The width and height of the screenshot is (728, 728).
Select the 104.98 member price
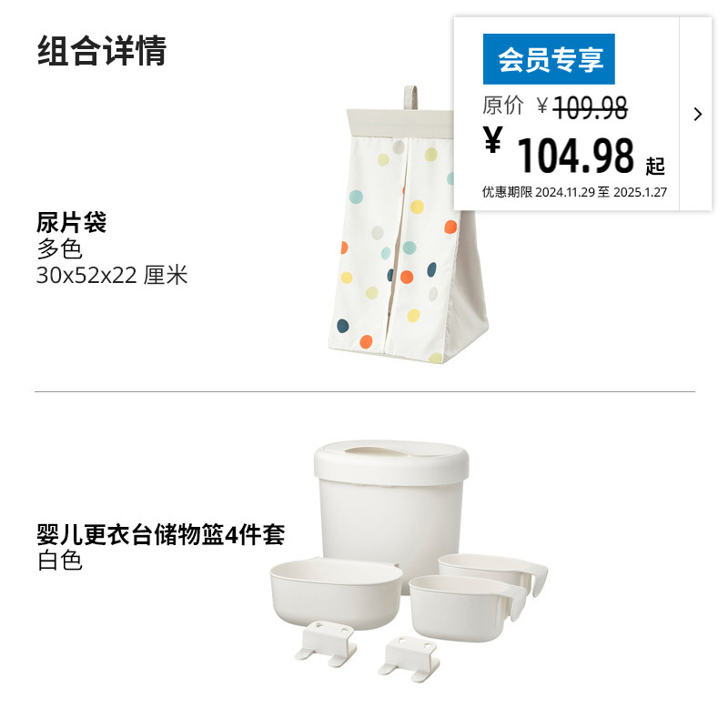pos(576,155)
